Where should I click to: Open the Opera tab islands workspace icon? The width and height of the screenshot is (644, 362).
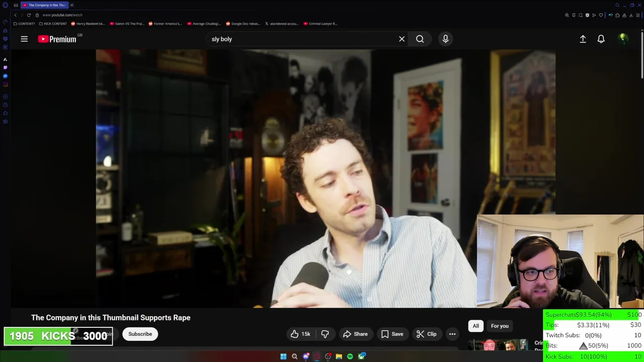click(x=16, y=5)
